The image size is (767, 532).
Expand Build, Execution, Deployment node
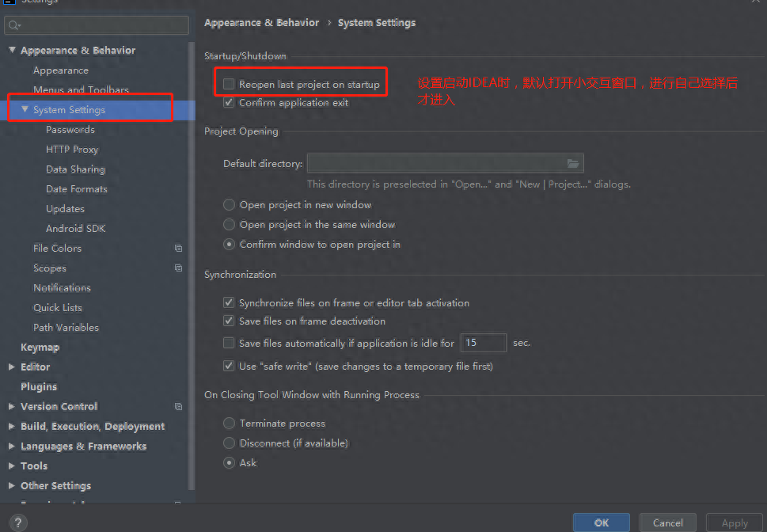coord(12,426)
